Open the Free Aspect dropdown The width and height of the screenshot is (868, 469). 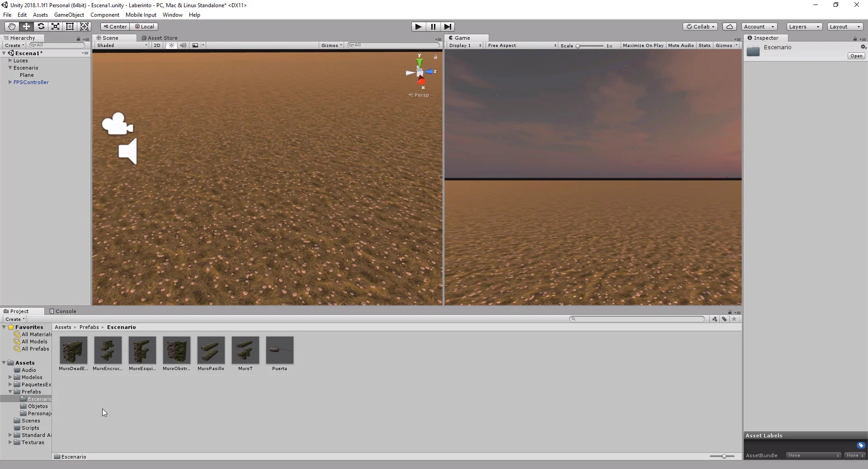click(x=521, y=45)
